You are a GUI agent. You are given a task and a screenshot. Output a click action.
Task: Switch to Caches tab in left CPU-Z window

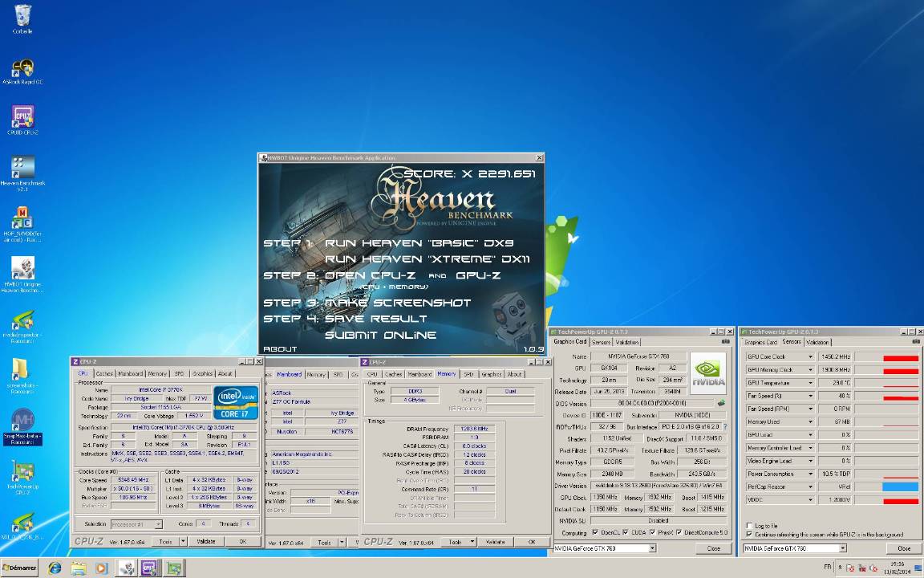coord(104,373)
